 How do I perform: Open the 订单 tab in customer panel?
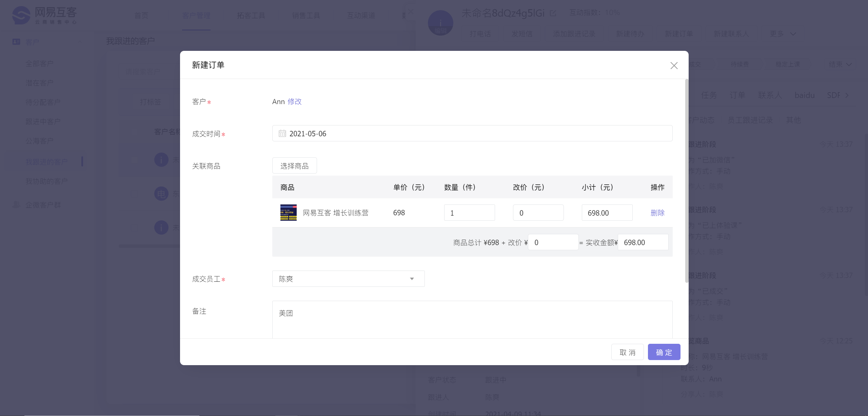click(x=737, y=95)
